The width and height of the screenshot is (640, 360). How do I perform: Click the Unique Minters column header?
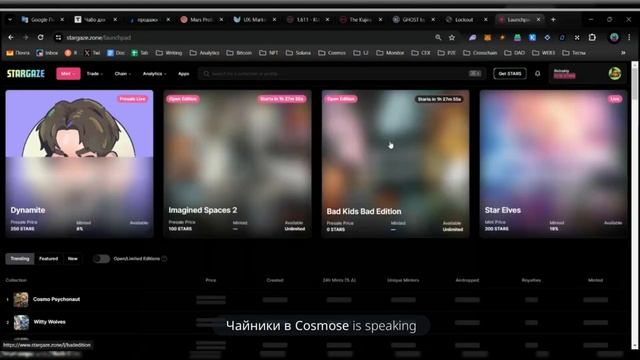(x=403, y=280)
